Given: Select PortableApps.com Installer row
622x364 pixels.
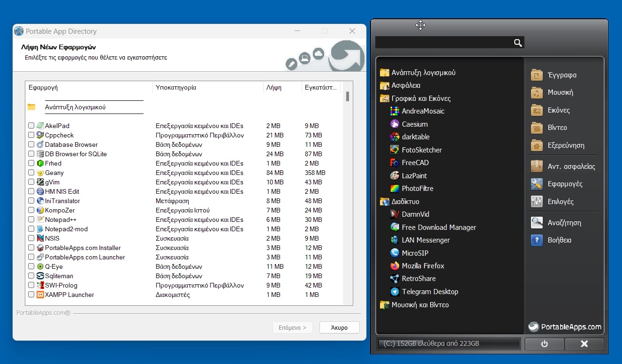Looking at the screenshot, I should pos(184,248).
